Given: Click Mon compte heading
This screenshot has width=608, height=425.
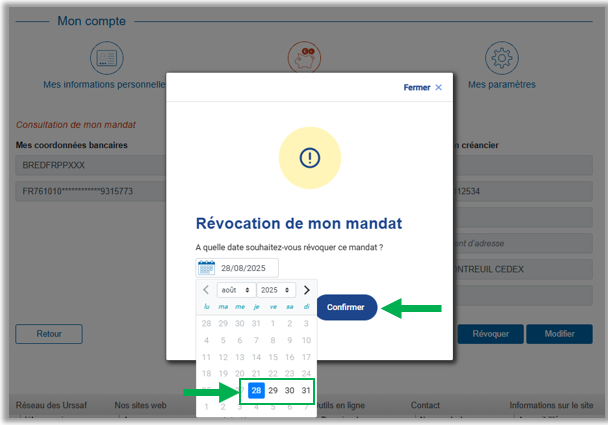Looking at the screenshot, I should (x=92, y=21).
